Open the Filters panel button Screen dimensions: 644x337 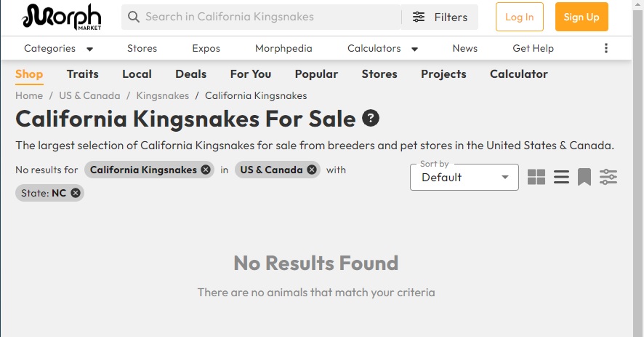click(x=440, y=17)
